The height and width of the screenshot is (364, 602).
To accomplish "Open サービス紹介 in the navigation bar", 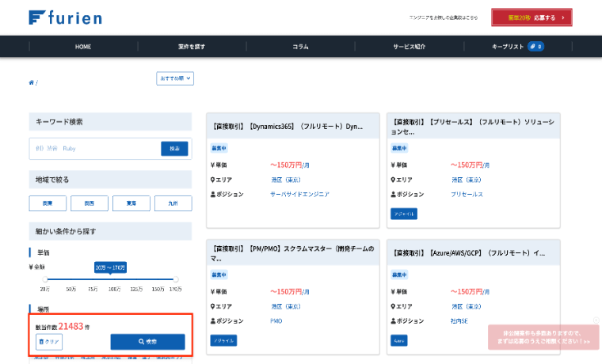I will (410, 47).
